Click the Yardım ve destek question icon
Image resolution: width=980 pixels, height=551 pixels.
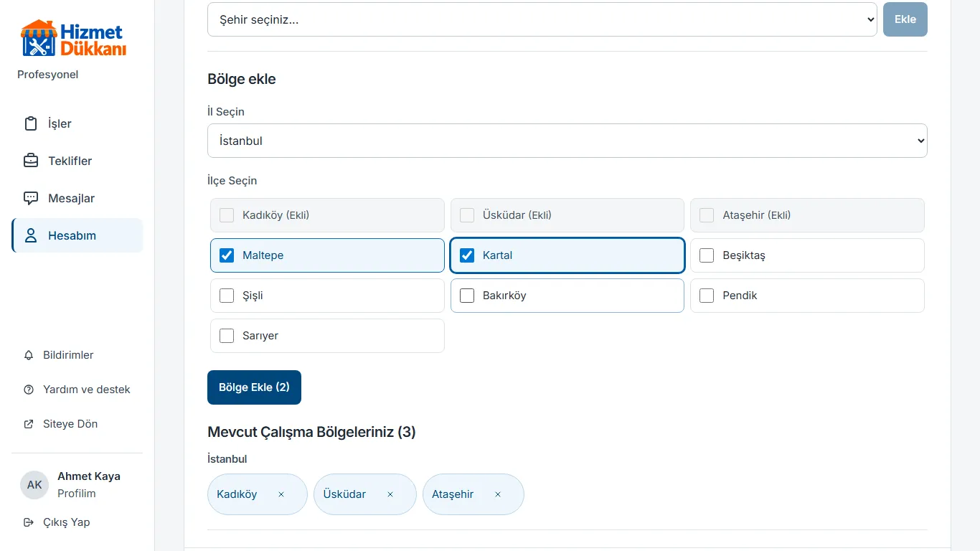pyautogui.click(x=29, y=390)
